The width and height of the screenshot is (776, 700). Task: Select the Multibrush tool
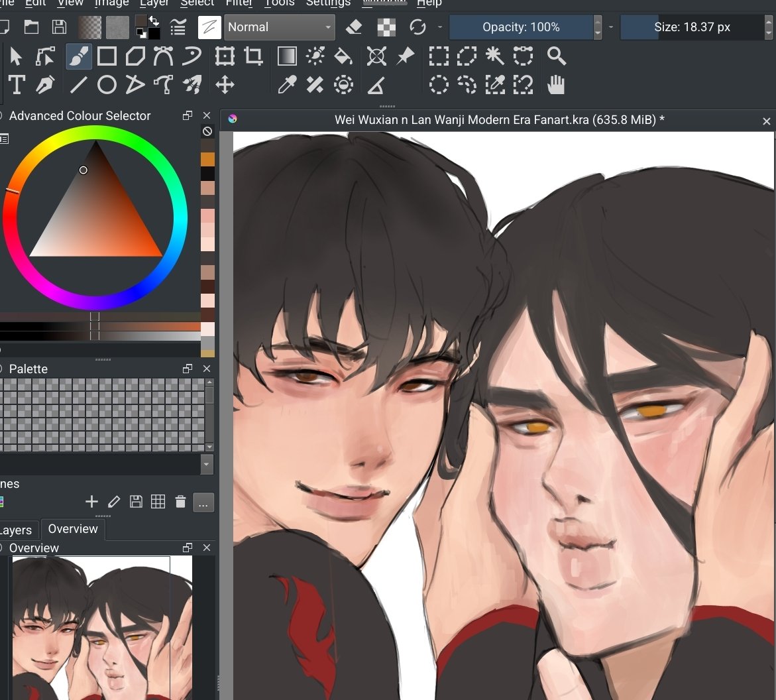point(192,85)
